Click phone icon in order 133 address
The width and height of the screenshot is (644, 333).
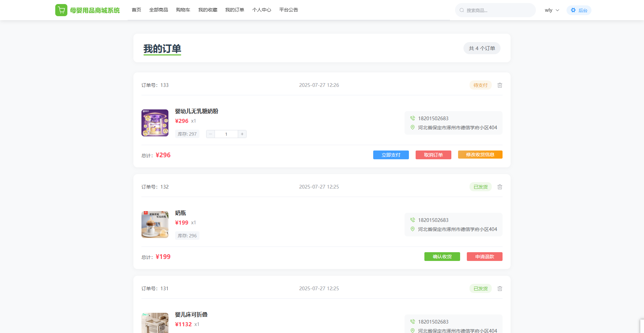click(x=413, y=118)
